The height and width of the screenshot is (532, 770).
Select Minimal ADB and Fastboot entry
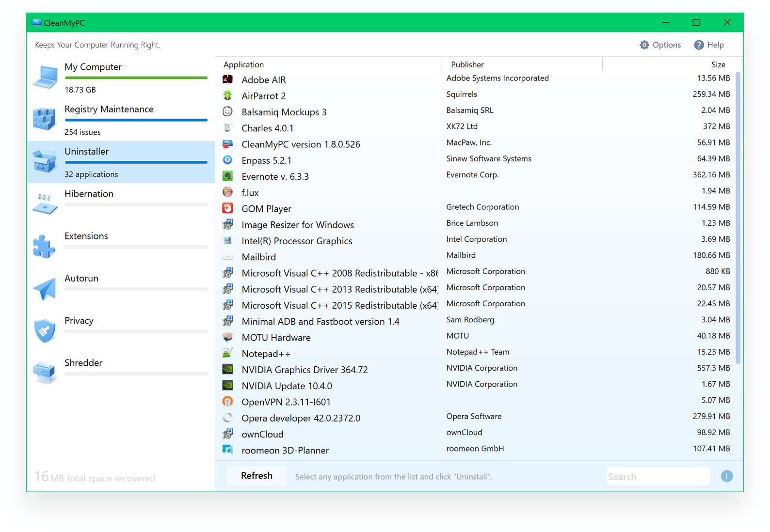(x=476, y=321)
